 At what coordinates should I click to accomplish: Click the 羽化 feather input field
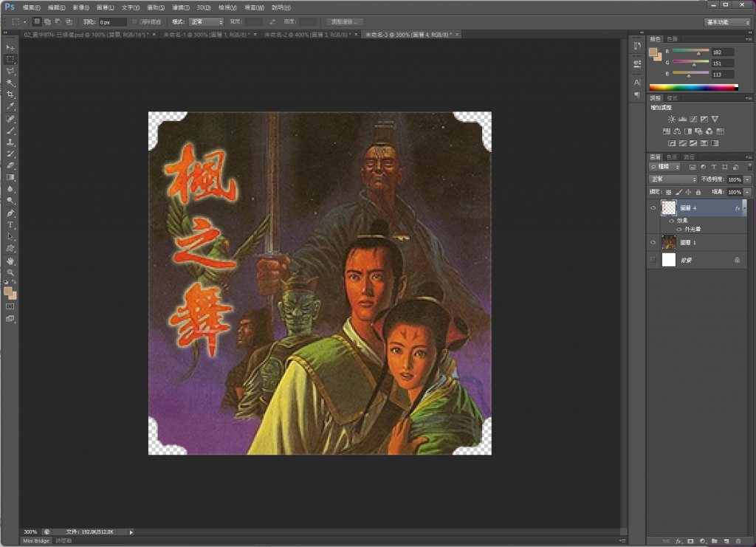[x=113, y=22]
